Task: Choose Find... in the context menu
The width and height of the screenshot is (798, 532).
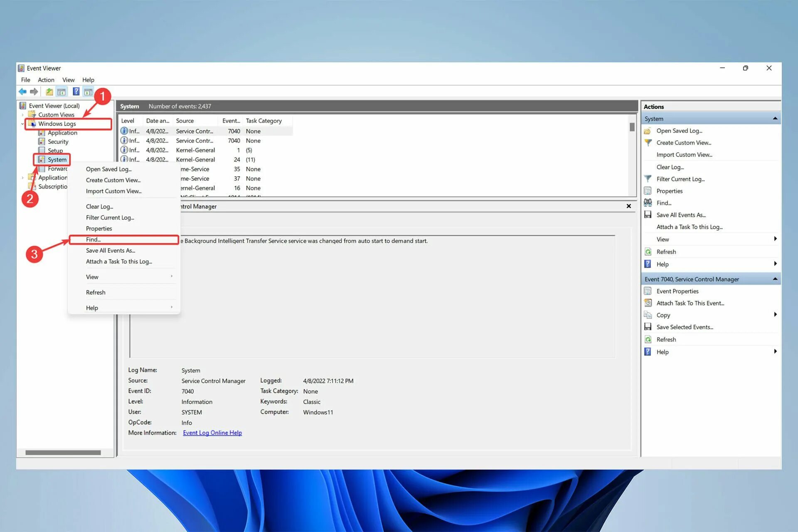Action: [94, 239]
